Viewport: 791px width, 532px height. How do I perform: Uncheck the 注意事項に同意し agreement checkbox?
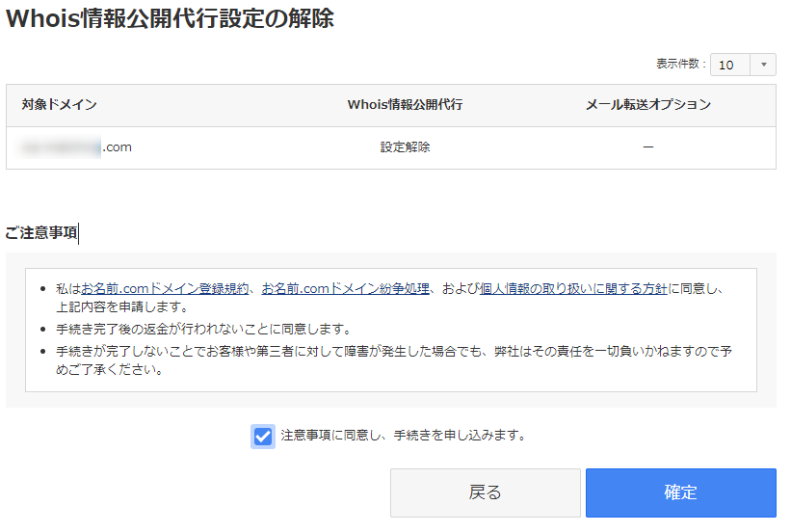pos(263,437)
